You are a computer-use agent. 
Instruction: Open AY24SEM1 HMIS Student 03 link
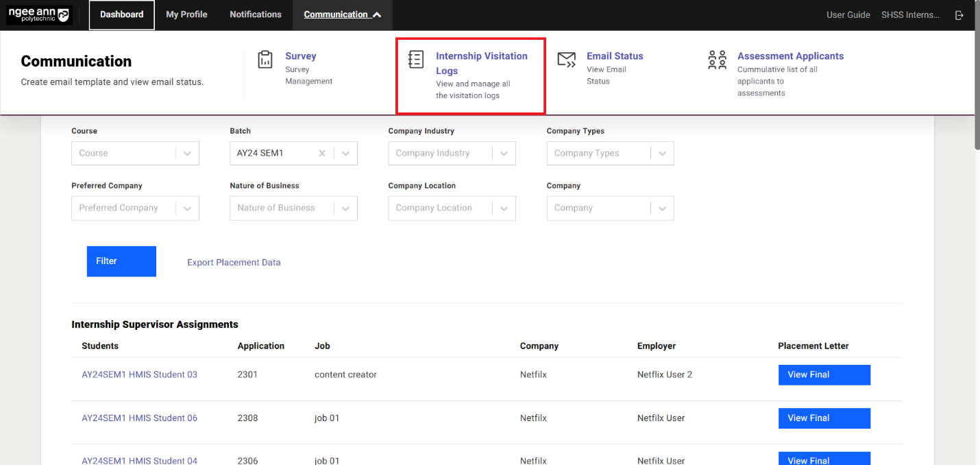pyautogui.click(x=139, y=374)
